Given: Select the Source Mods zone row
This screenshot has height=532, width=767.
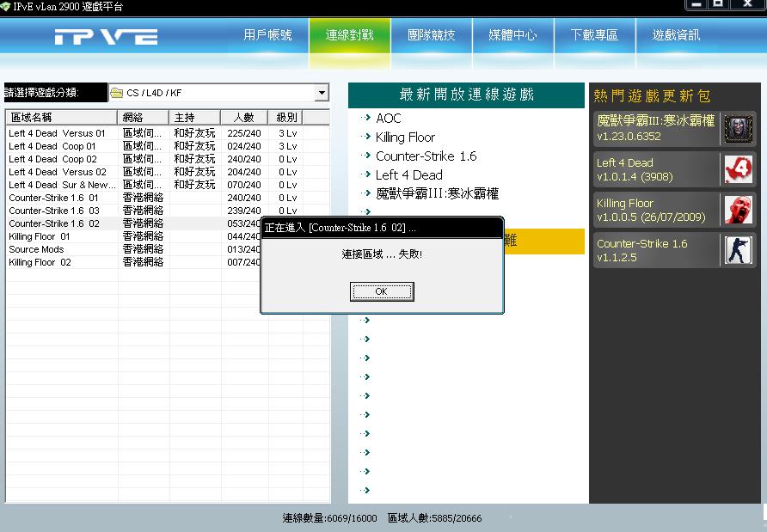Looking at the screenshot, I should pyautogui.click(x=36, y=249).
